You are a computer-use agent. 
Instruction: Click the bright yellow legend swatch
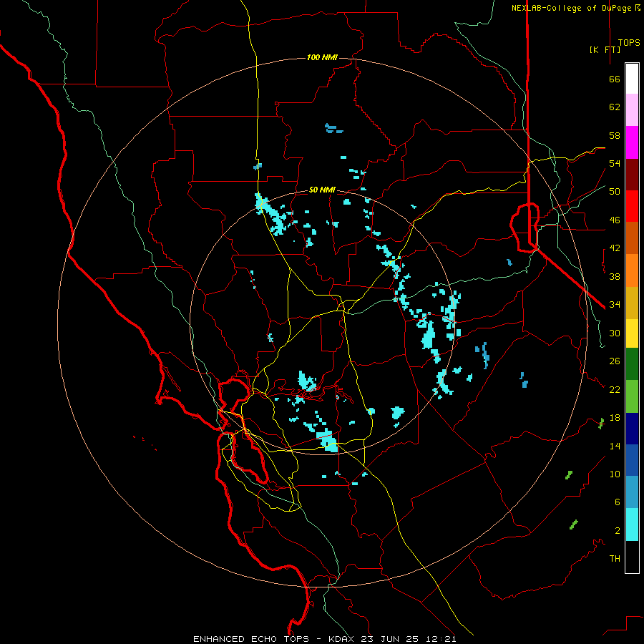tap(632, 333)
